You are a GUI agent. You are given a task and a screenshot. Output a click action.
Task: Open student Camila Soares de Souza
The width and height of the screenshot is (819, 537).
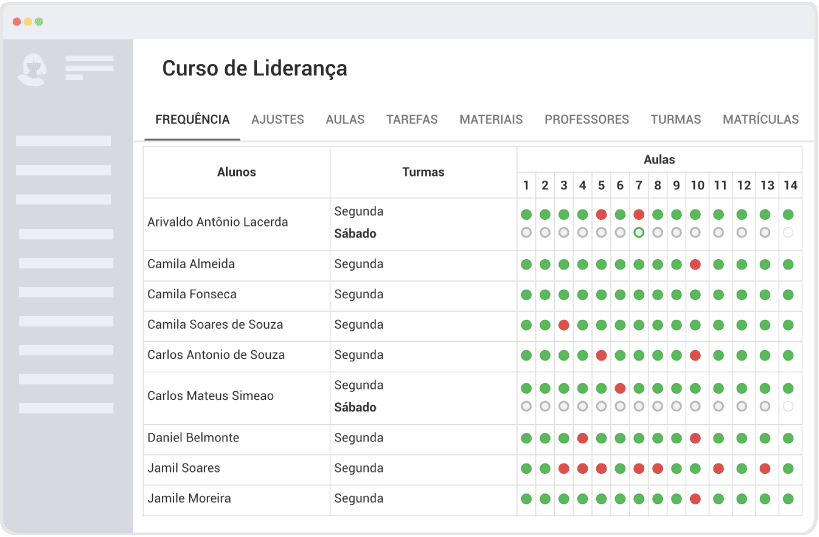(x=215, y=324)
